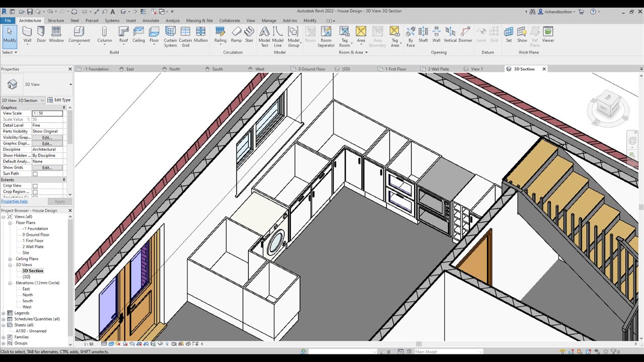Click the Set work plane tool
644x362 pixels.
point(509,35)
